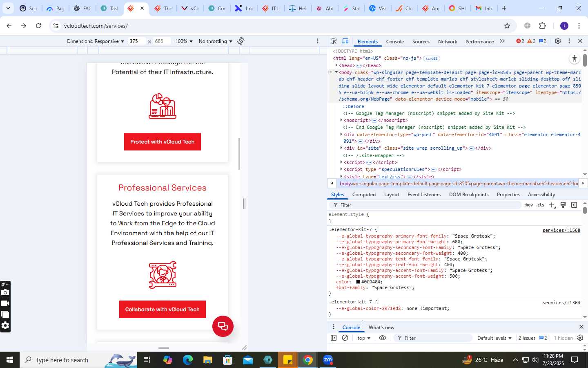Image resolution: width=588 pixels, height=368 pixels.
Task: Click the address bar URL
Action: coord(96,26)
